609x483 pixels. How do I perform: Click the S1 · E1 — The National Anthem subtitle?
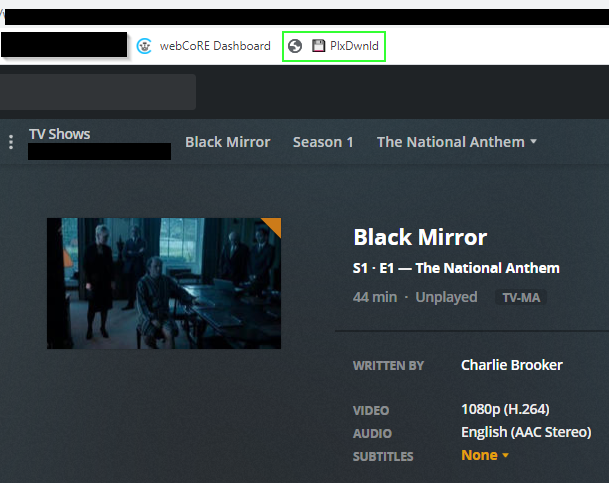tap(456, 268)
